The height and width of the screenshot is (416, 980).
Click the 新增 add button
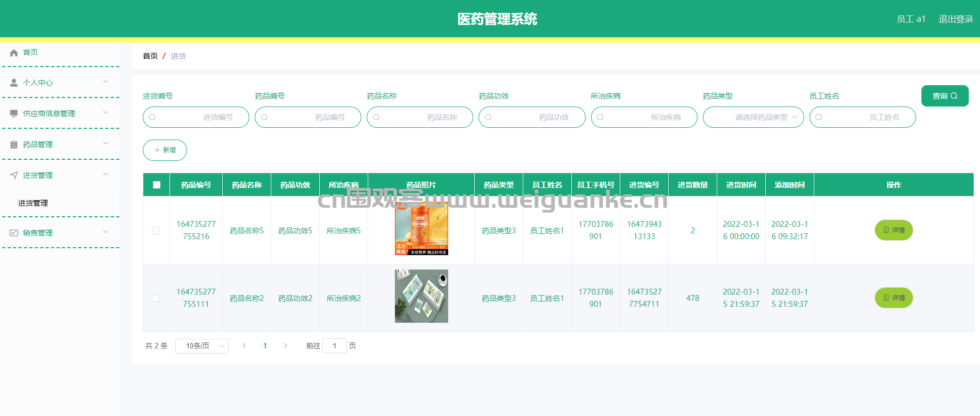click(165, 150)
